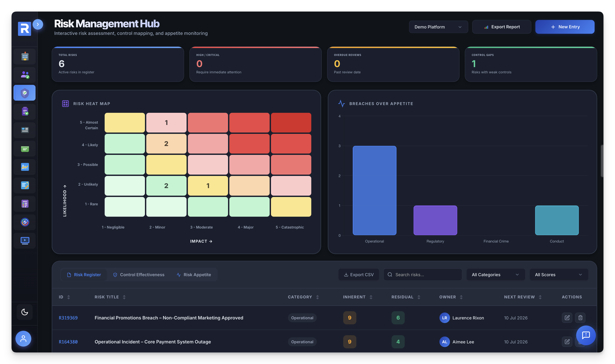Click the Export Report button
615x364 pixels.
[501, 27]
